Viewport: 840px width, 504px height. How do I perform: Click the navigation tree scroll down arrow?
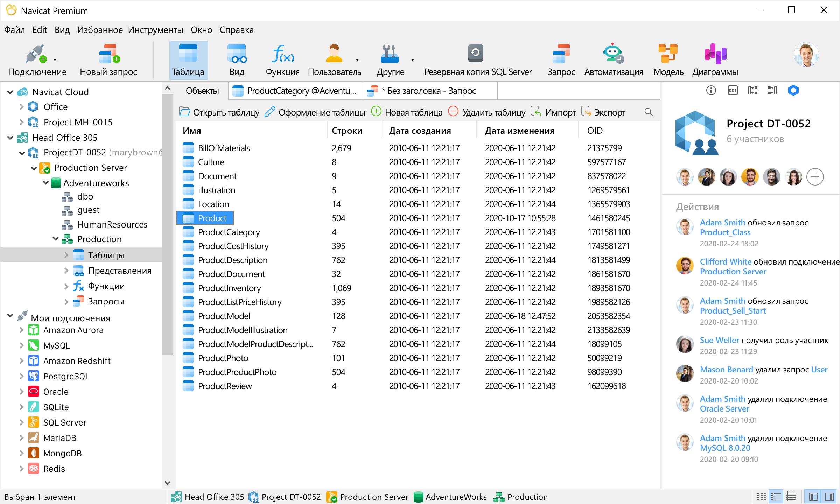pyautogui.click(x=168, y=483)
